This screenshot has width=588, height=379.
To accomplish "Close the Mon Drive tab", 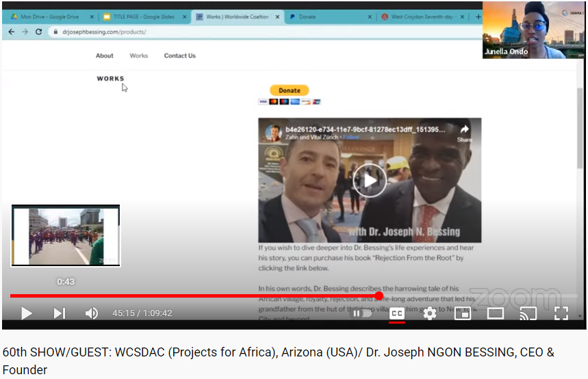I will click(x=92, y=17).
